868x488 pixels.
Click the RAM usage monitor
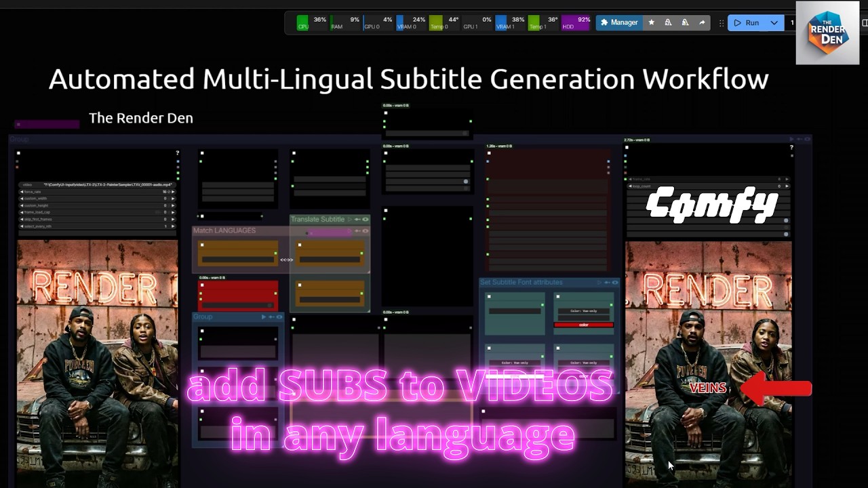344,23
